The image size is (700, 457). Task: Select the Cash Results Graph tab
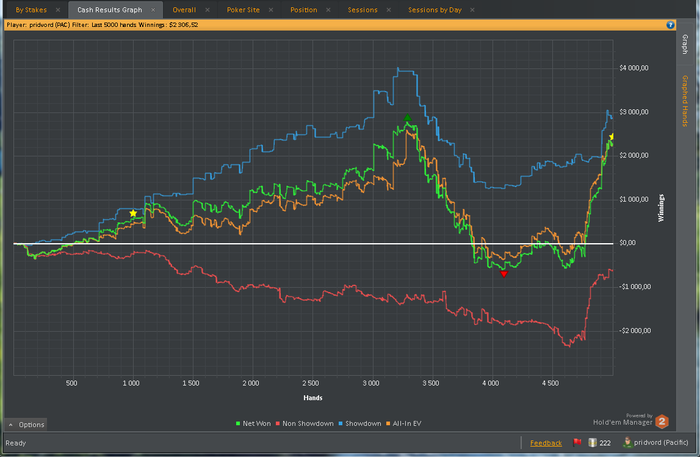point(109,9)
